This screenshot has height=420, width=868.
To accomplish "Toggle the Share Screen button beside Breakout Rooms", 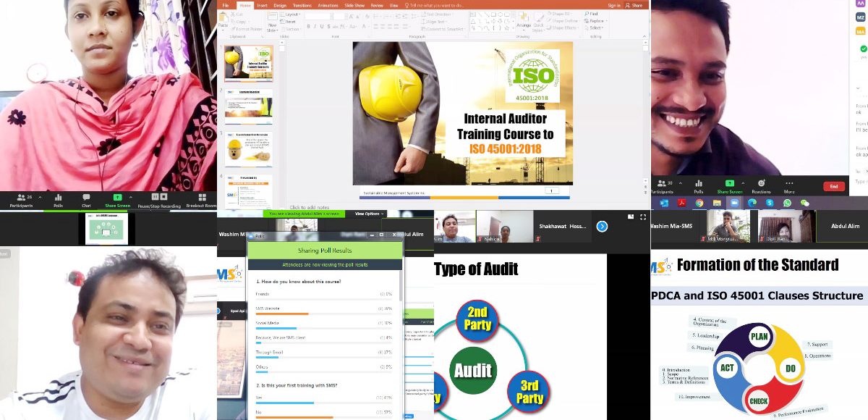I will (117, 198).
